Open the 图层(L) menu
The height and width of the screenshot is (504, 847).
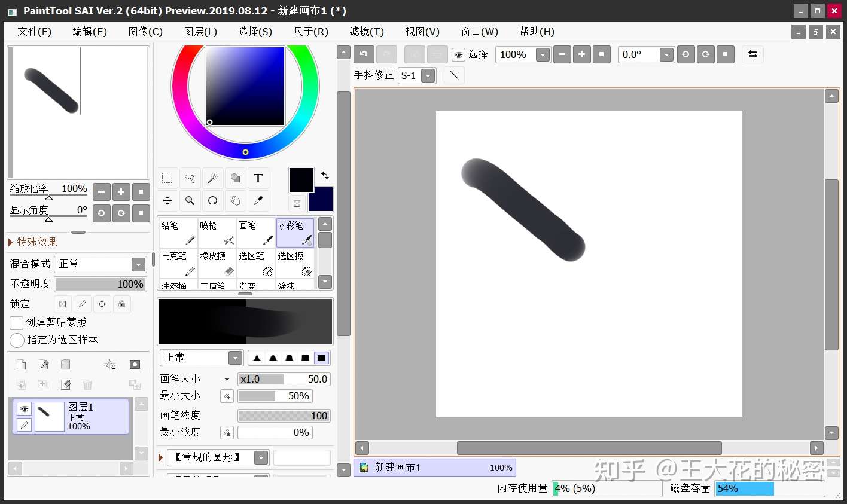pos(200,31)
